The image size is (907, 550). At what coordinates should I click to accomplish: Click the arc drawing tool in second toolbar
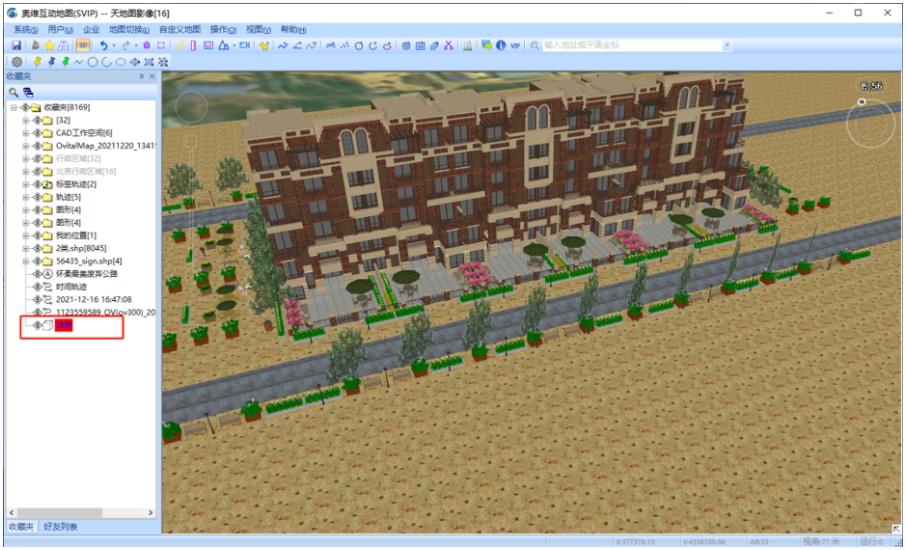(x=106, y=61)
